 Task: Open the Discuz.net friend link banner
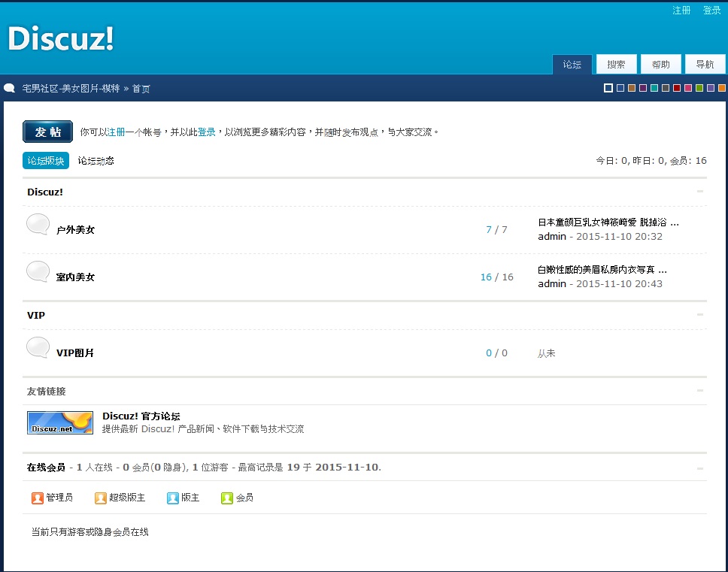point(60,422)
